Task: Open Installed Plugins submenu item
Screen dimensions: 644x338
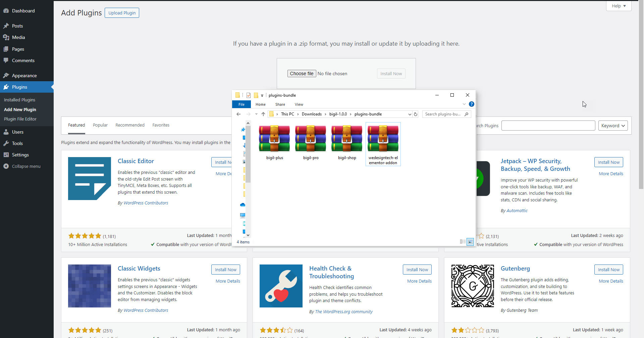Action: click(x=19, y=100)
